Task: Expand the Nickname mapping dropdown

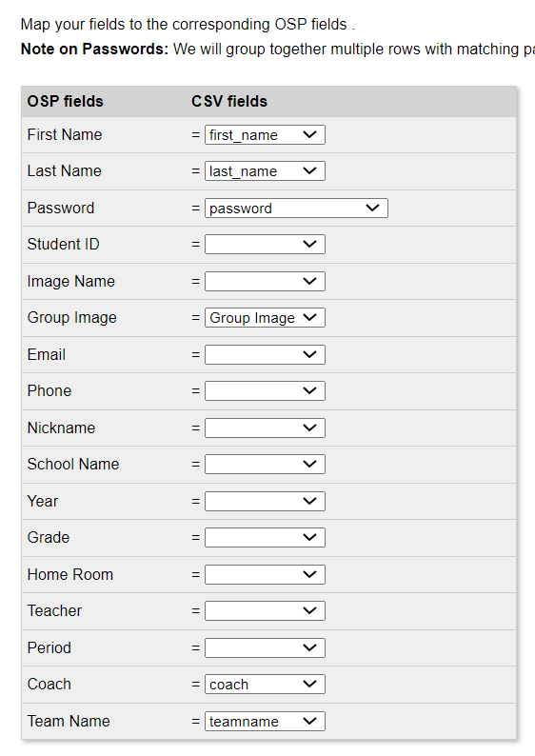Action: 265,428
